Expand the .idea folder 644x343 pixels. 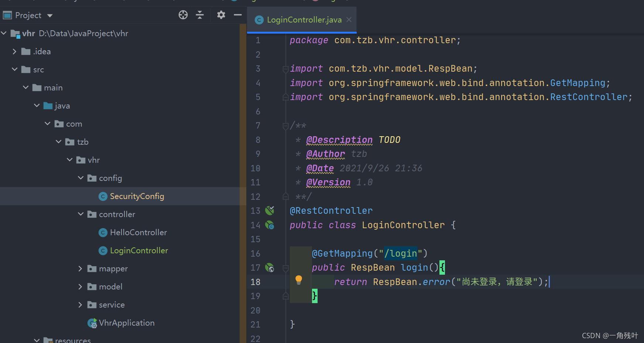[14, 51]
